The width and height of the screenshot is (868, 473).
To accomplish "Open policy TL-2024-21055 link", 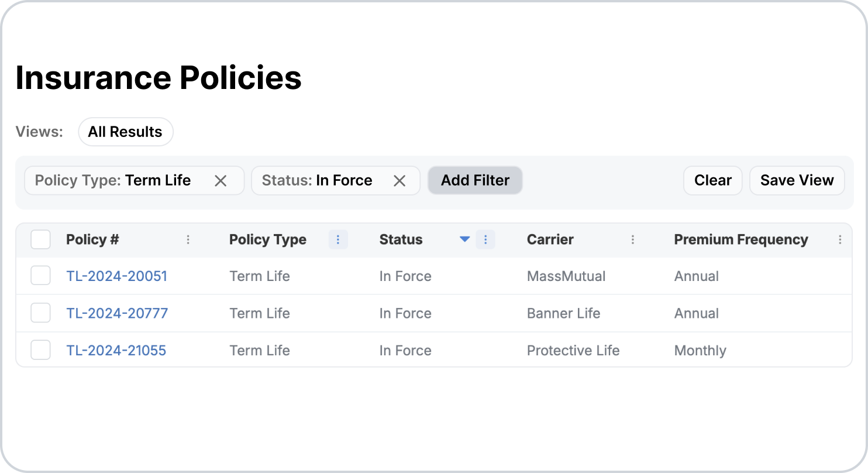I will coord(116,351).
